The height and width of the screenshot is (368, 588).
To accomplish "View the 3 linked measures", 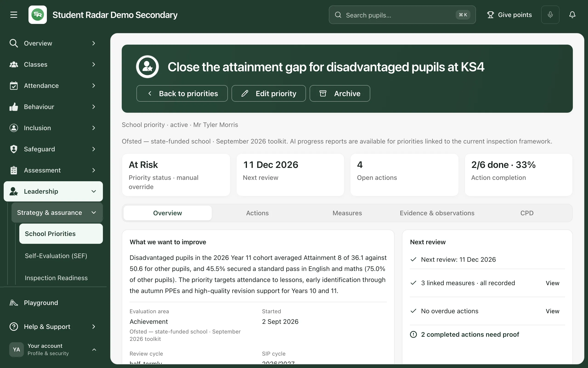I will [x=552, y=283].
